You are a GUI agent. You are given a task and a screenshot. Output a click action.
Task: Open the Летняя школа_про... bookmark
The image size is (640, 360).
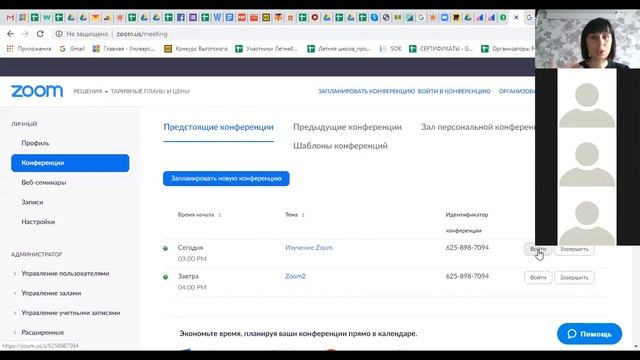point(339,49)
